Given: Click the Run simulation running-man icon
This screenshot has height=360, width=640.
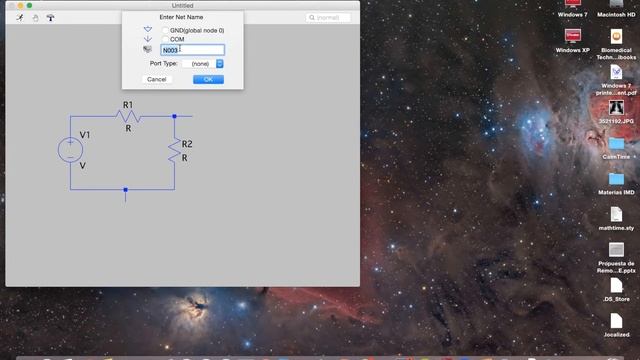Looking at the screenshot, I should pyautogui.click(x=20, y=18).
